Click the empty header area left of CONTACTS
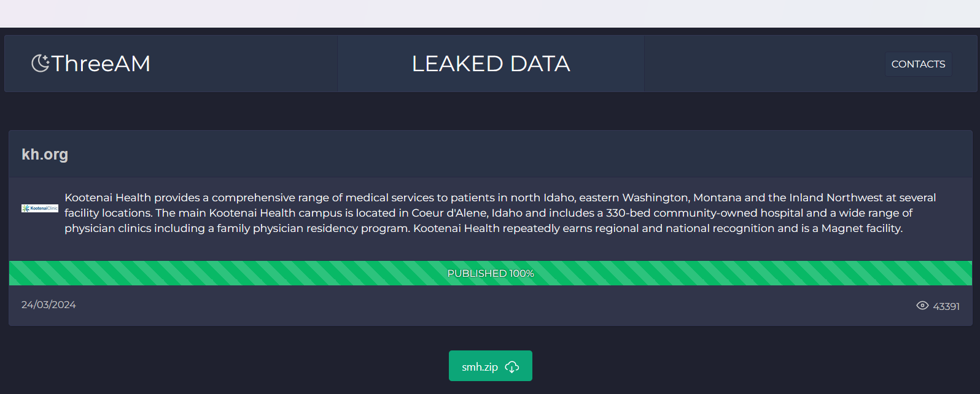980x394 pixels. click(761, 64)
